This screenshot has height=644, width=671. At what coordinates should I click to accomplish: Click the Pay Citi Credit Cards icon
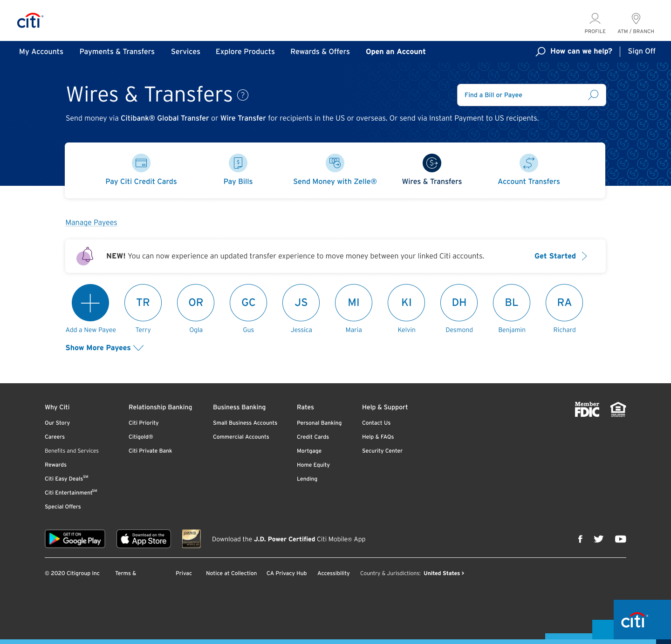pos(141,163)
